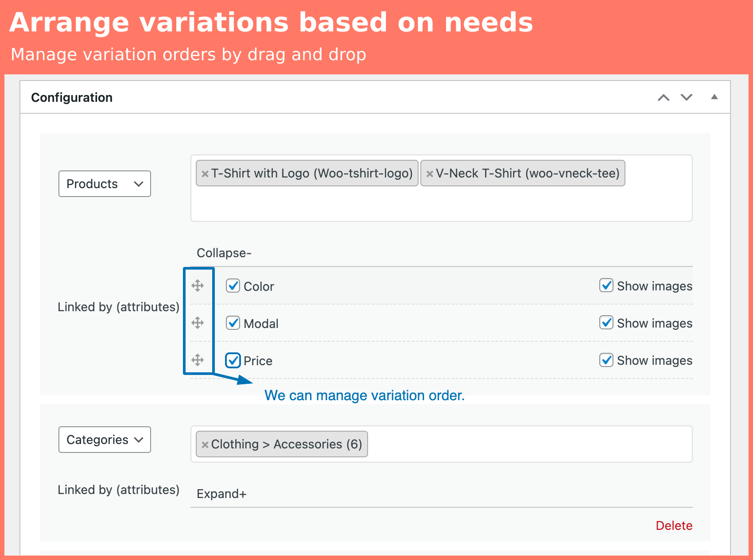Uncheck the Modal attribute checkbox
This screenshot has height=560, width=753.
pyautogui.click(x=233, y=323)
